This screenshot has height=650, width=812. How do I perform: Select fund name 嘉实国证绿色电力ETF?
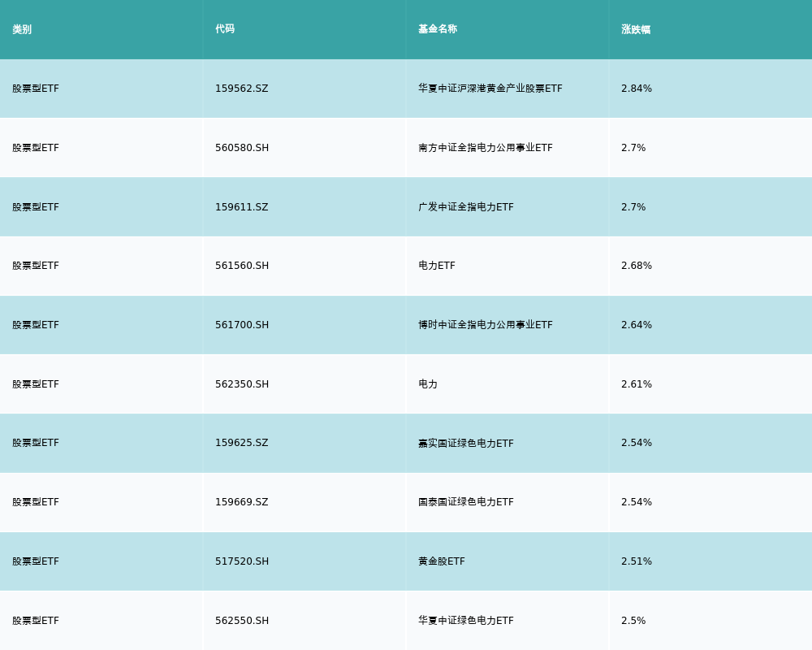(x=465, y=443)
